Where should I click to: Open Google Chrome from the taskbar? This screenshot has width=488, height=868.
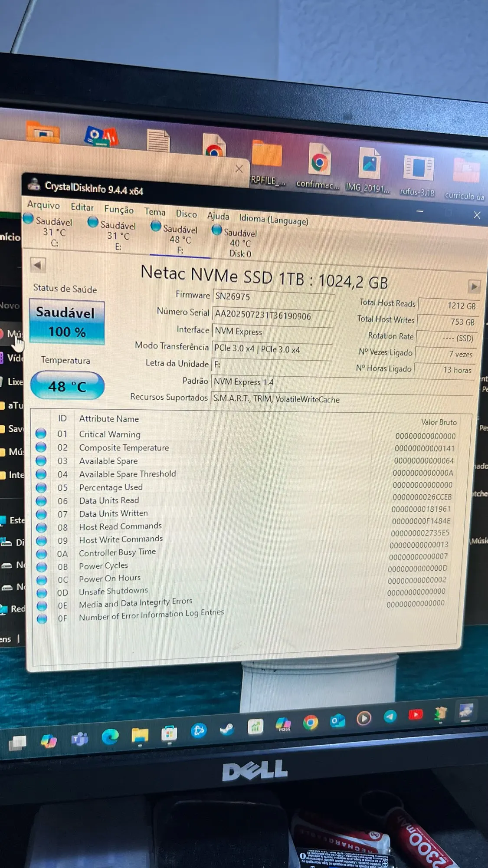coord(310,723)
